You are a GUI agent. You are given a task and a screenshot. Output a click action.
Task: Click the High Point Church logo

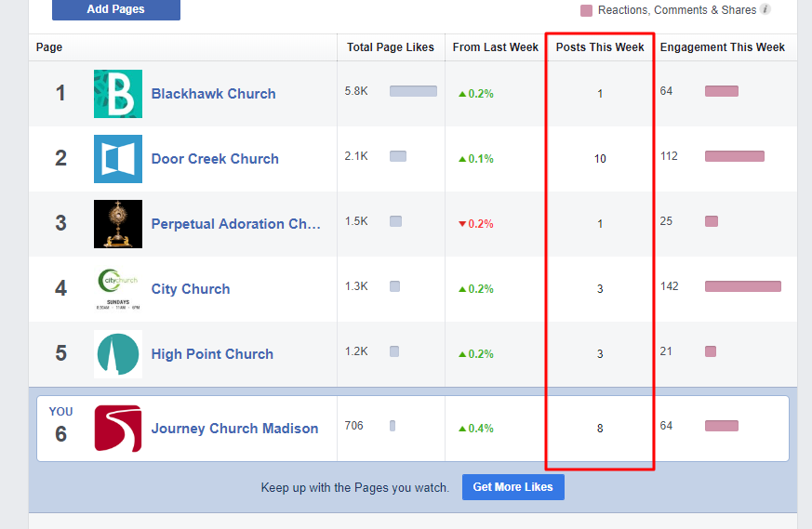(118, 354)
